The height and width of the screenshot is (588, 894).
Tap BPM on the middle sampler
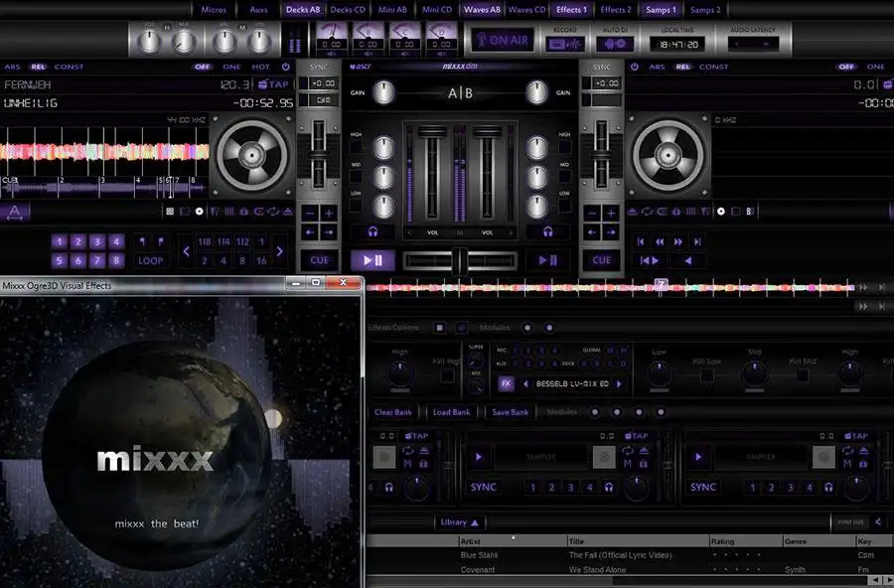(637, 436)
